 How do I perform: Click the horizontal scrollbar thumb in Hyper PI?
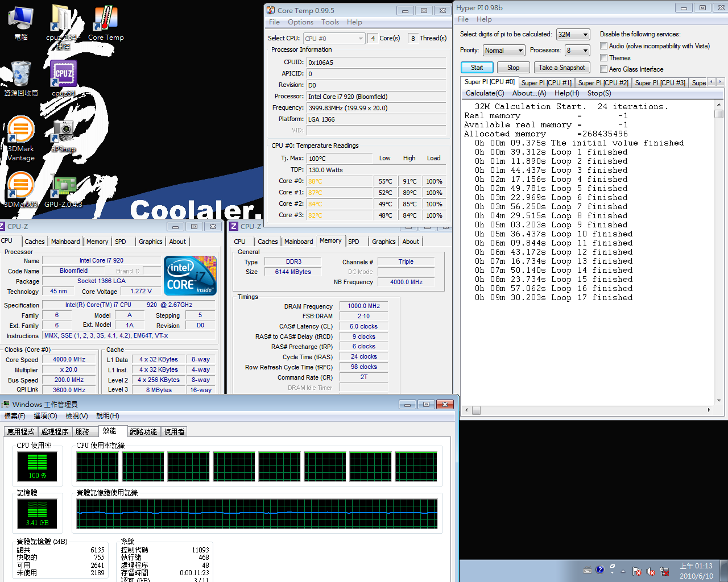476,410
